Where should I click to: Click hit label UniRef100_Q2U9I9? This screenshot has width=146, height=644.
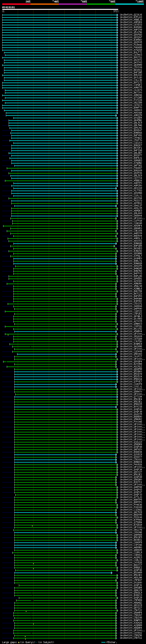click(131, 454)
